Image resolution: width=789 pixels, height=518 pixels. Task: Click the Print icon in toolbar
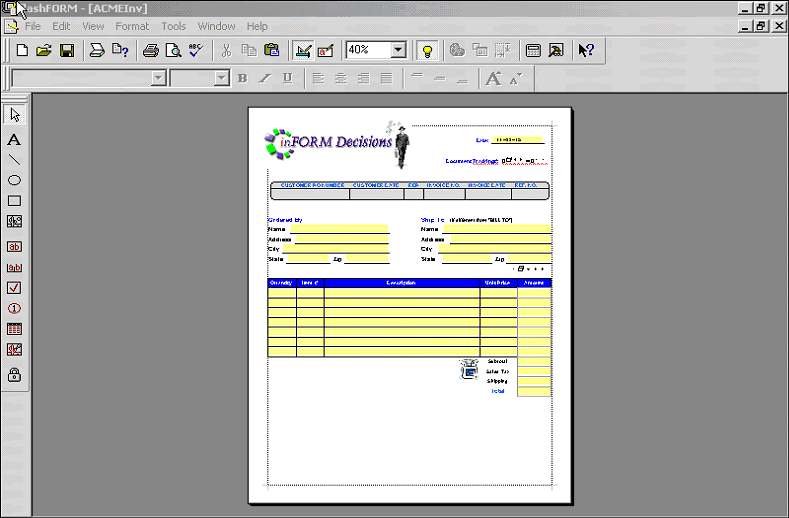point(150,50)
